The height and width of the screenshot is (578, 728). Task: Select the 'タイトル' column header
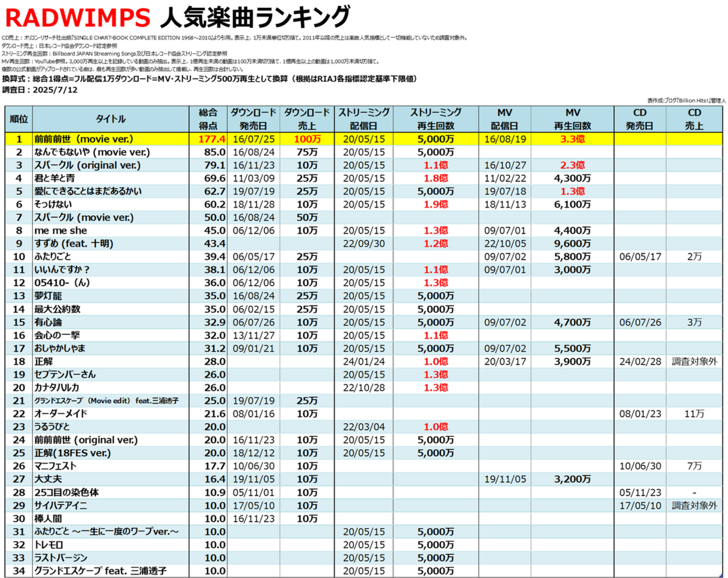point(111,119)
